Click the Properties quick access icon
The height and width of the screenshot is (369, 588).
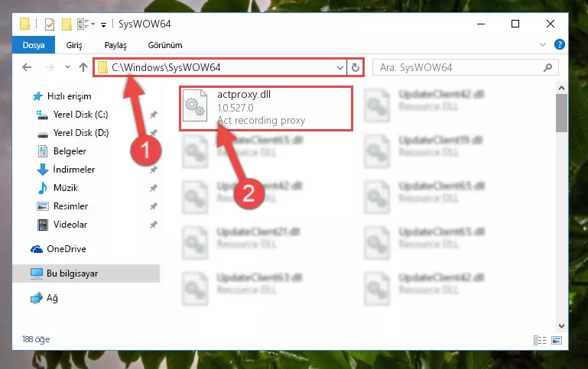50,24
